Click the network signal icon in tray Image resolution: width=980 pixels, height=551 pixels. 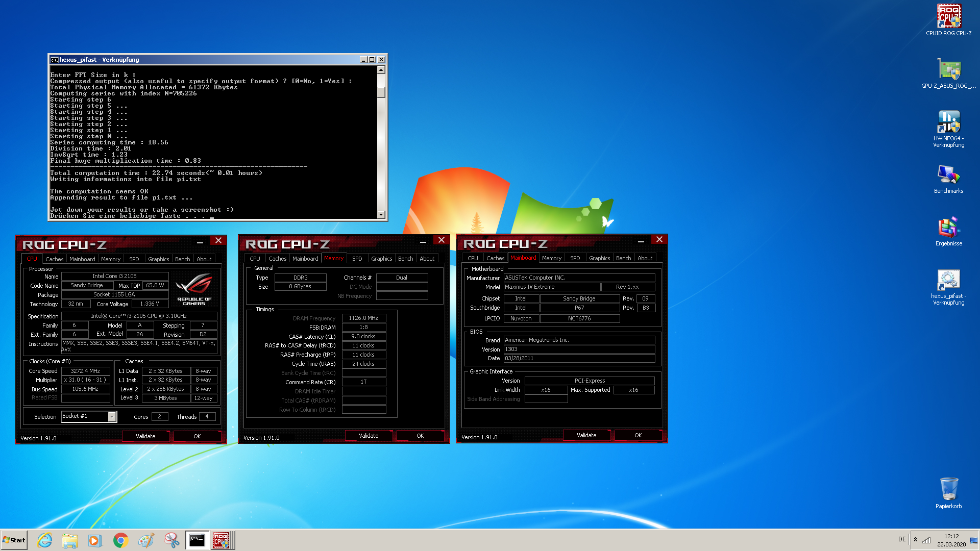[926, 540]
